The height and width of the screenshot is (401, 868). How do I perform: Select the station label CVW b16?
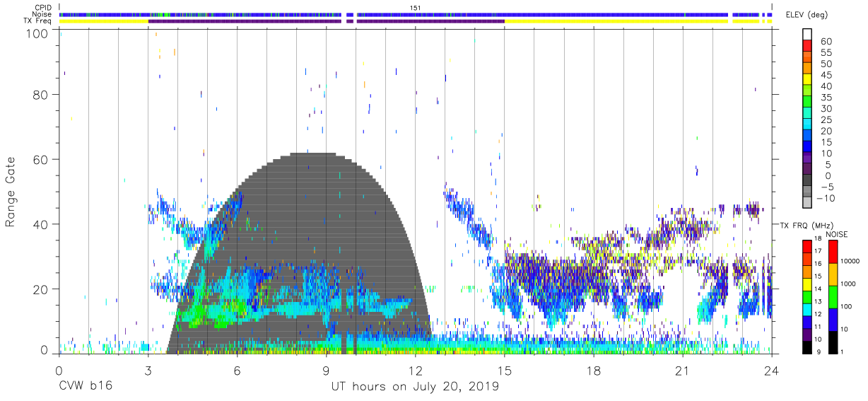click(85, 386)
